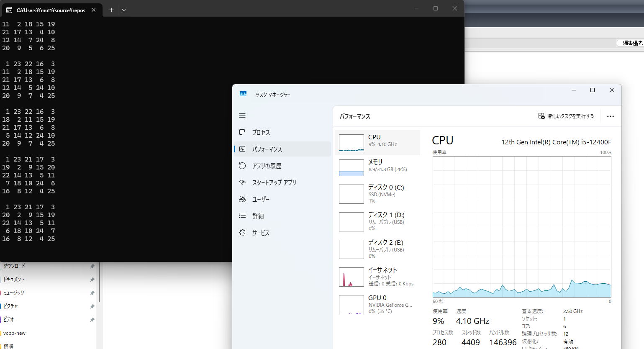Select the サービス gear icon
The width and height of the screenshot is (644, 349).
tap(242, 233)
